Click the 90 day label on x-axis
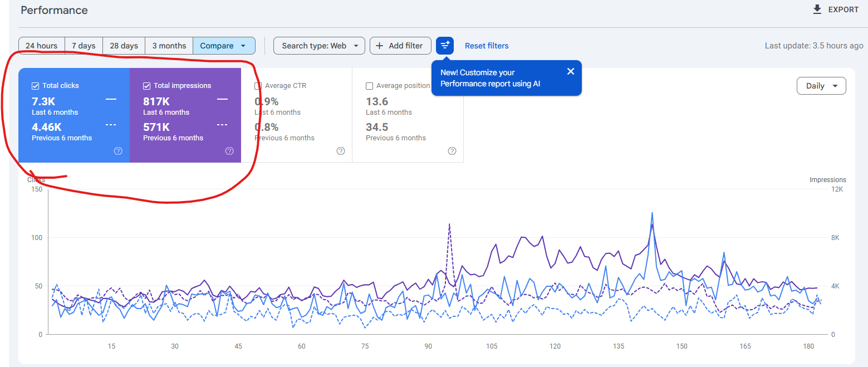This screenshot has height=367, width=868. (x=428, y=346)
